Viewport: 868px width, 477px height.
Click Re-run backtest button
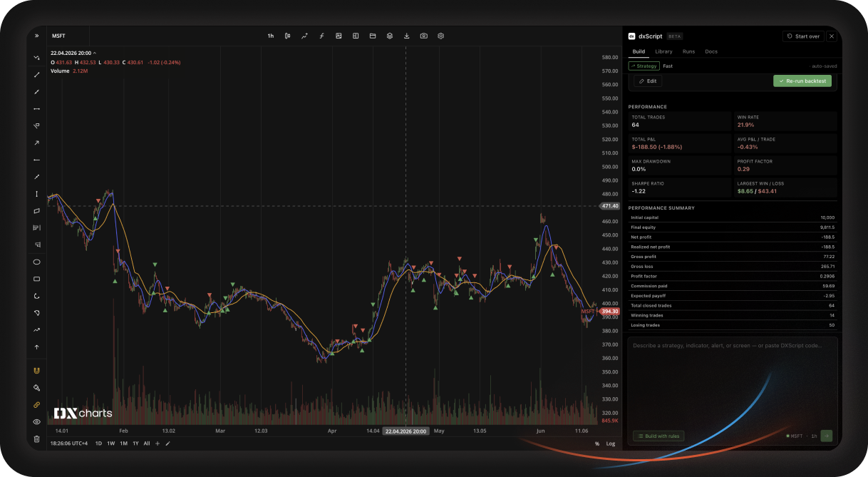tap(802, 81)
